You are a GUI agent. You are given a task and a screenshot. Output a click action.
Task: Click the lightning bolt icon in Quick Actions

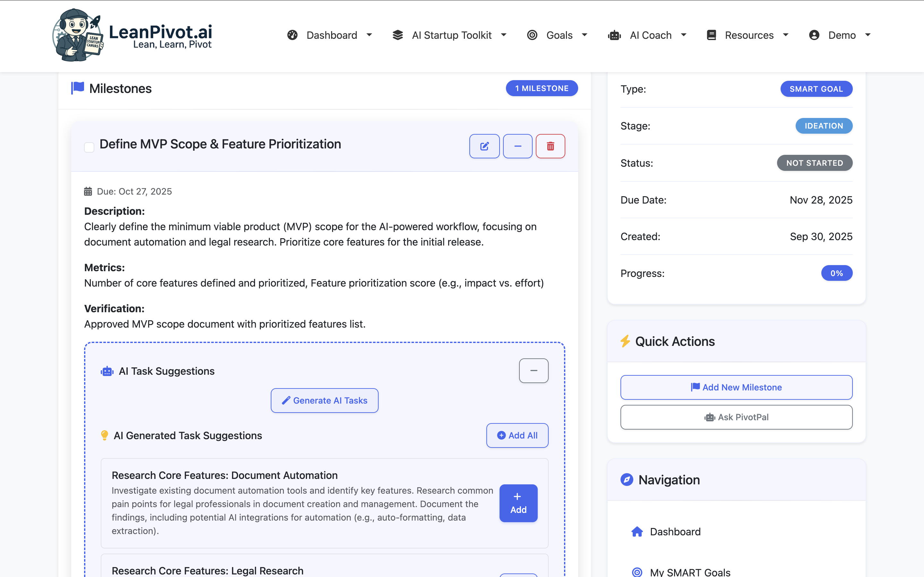(625, 341)
